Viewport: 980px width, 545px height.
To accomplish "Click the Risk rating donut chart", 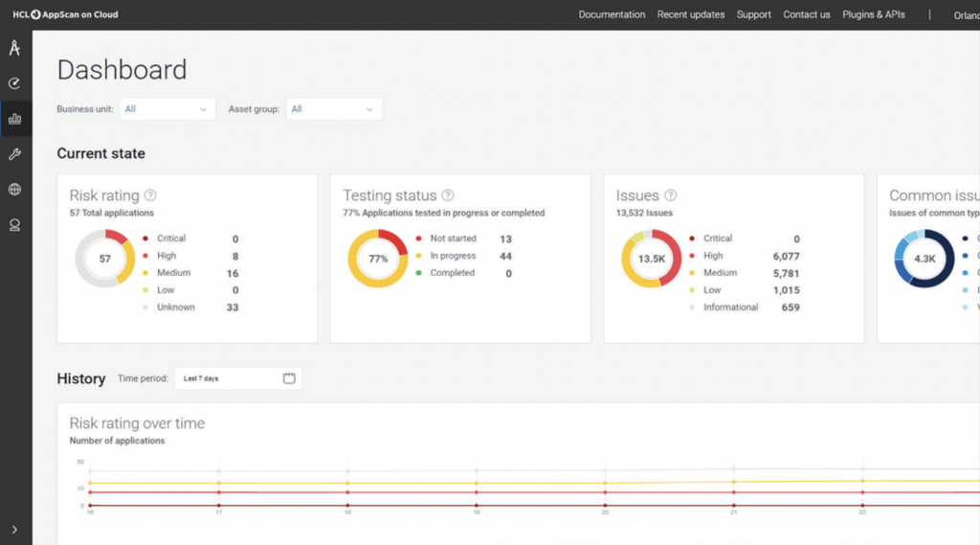I will click(x=105, y=259).
